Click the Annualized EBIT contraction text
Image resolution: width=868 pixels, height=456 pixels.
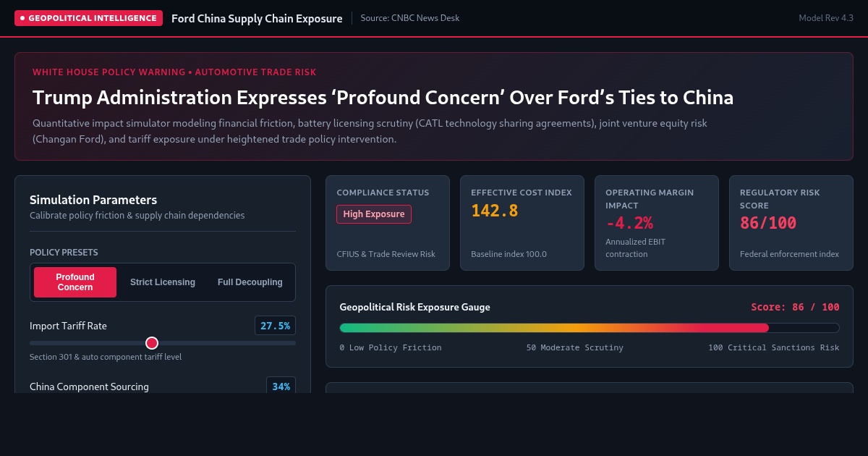click(636, 248)
